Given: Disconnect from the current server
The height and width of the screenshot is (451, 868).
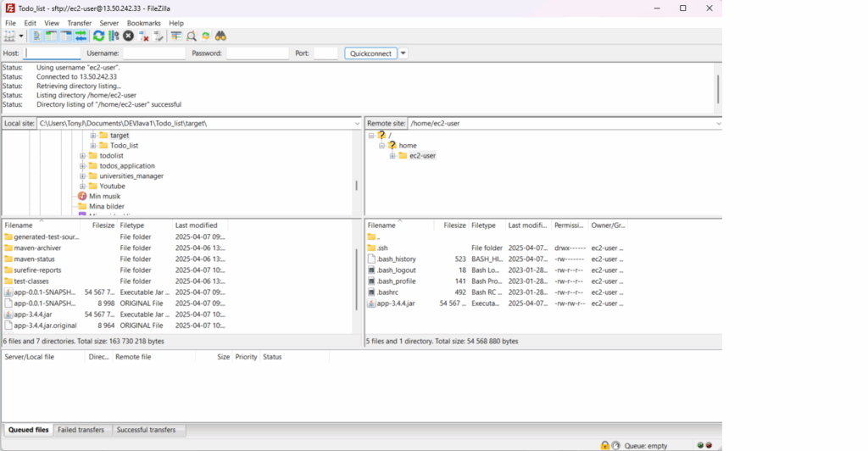Looking at the screenshot, I should point(144,36).
